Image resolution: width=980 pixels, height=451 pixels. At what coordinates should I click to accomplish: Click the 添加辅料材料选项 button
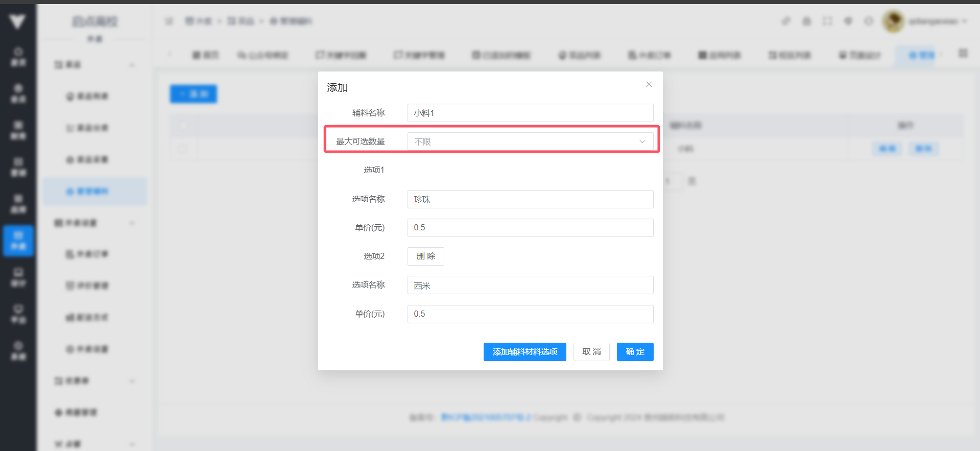pos(524,352)
